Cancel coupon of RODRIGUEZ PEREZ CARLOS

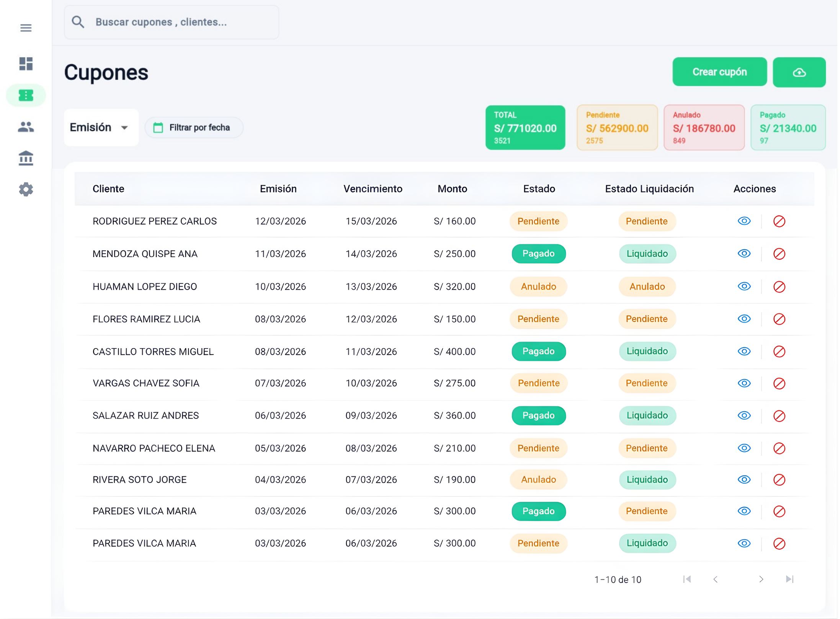pyautogui.click(x=779, y=221)
